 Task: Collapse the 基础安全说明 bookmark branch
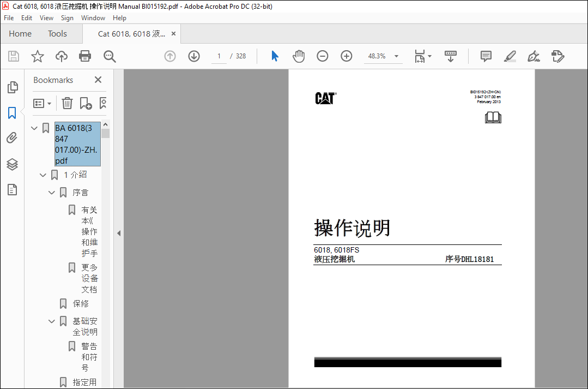[x=52, y=321]
